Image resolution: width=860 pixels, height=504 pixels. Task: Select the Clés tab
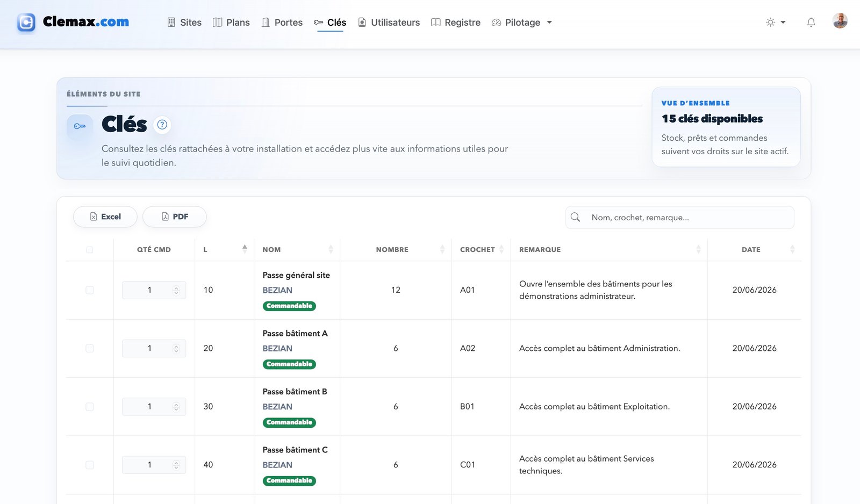click(330, 23)
